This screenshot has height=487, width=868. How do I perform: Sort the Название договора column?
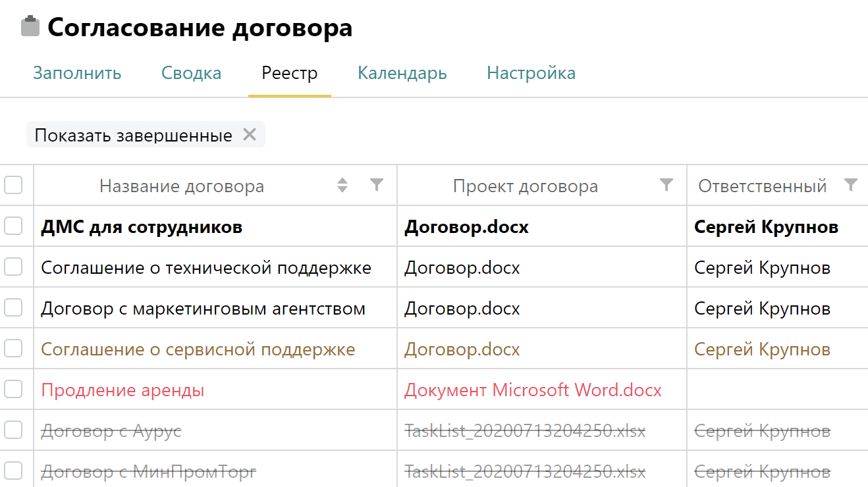pos(343,186)
